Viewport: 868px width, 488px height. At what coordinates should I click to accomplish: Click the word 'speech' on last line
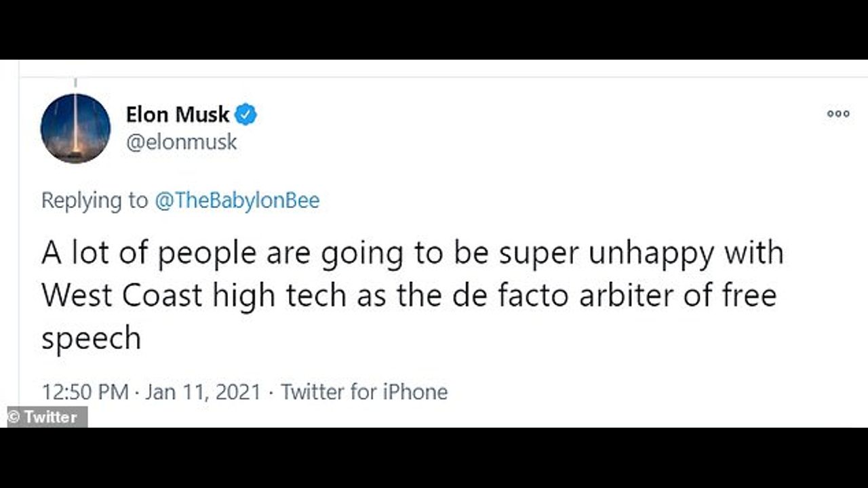[x=91, y=338]
